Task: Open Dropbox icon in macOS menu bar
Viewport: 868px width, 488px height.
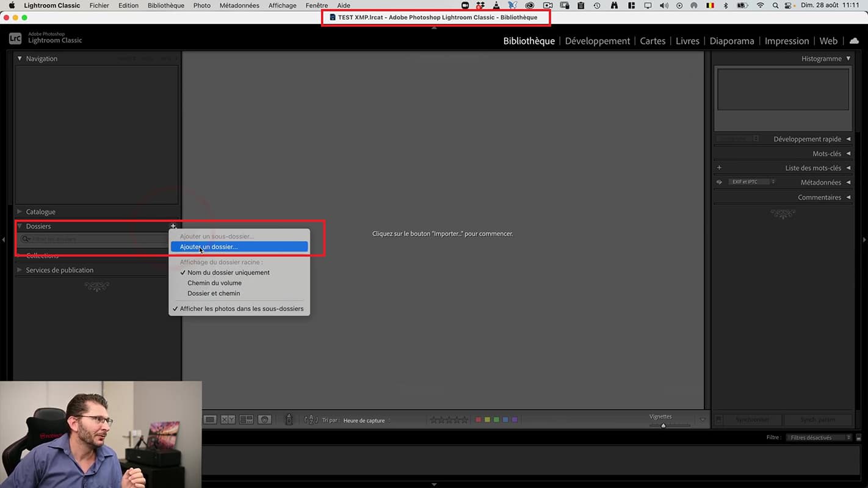Action: 480,5
